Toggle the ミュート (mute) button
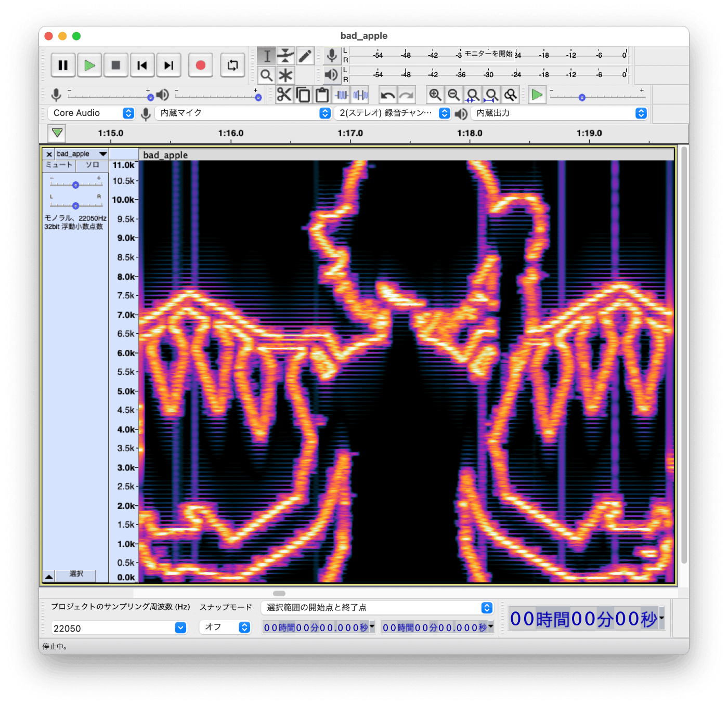This screenshot has height=706, width=728. click(59, 165)
